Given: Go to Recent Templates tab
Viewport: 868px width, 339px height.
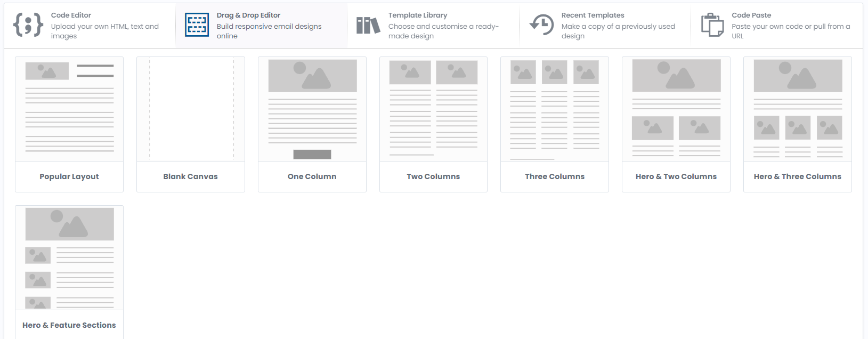Looking at the screenshot, I should pos(605,26).
